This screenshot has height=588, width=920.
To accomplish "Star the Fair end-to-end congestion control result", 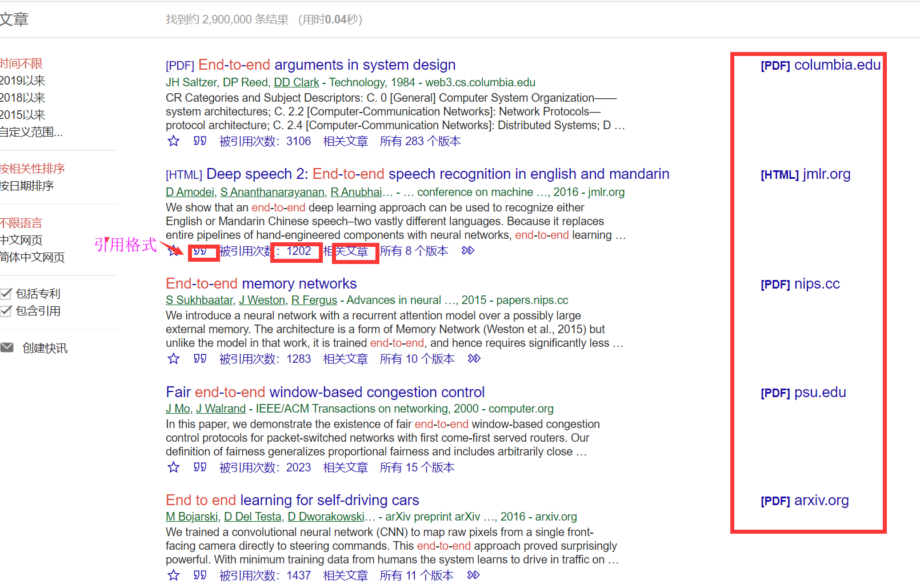I will pyautogui.click(x=174, y=467).
